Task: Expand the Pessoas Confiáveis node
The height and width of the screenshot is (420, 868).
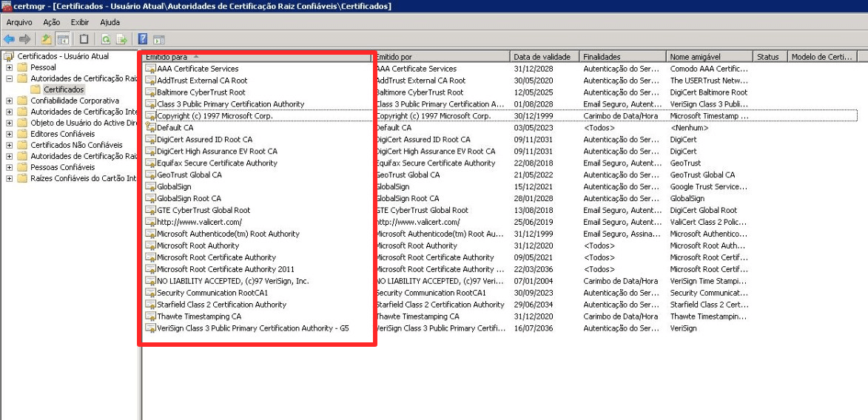Action: point(10,167)
